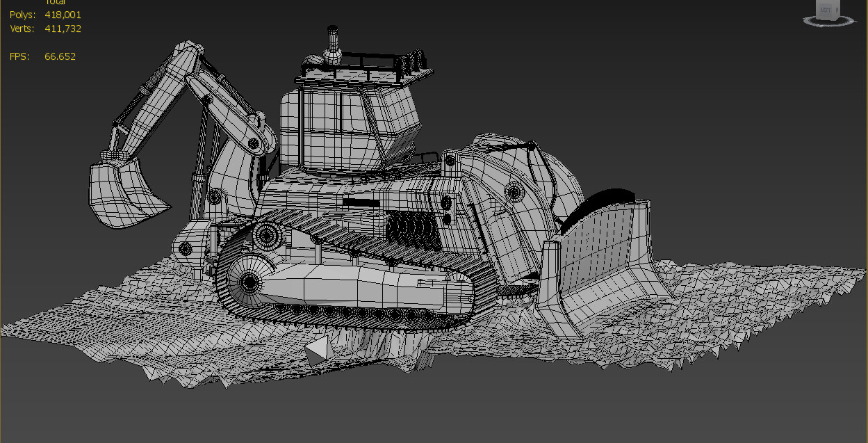Select the excavator bucket mesh
Screen dimensions: 868x443
(x=125, y=191)
